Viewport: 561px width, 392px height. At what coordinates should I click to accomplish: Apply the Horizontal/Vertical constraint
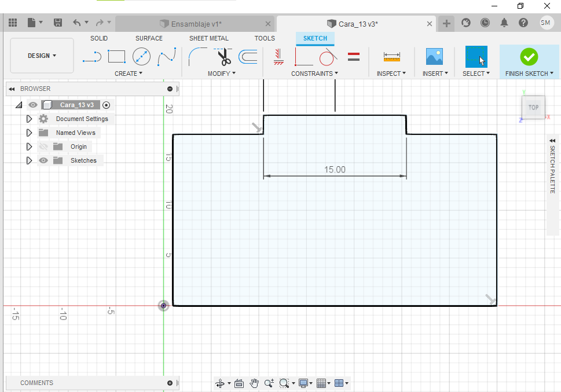click(278, 57)
